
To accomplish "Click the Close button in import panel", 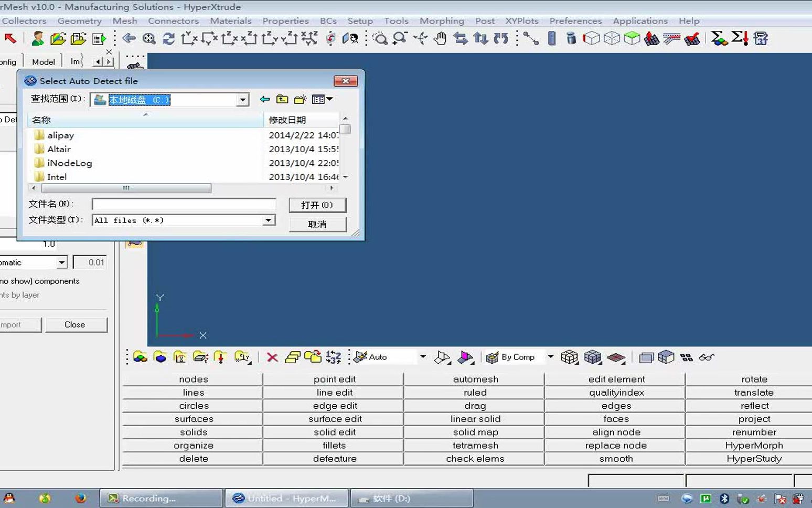I will pyautogui.click(x=75, y=325).
